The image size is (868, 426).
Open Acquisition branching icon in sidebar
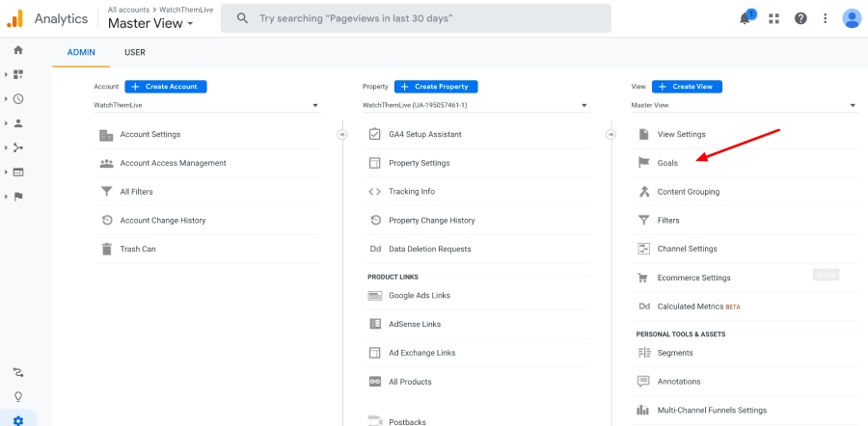[18, 147]
